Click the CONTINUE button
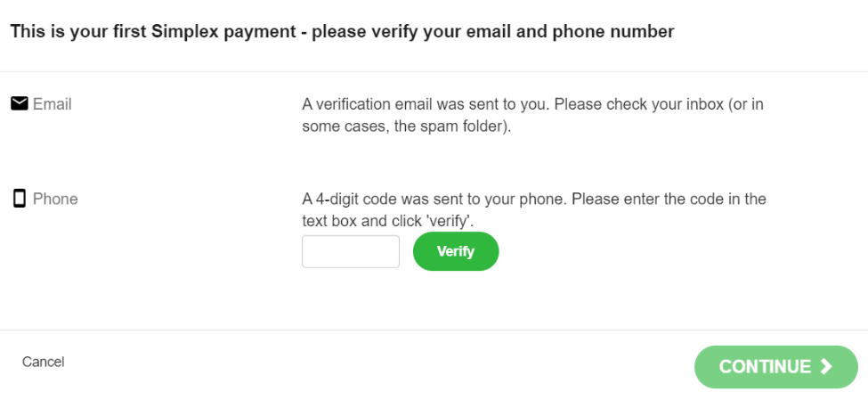This screenshot has width=868, height=400. click(776, 367)
